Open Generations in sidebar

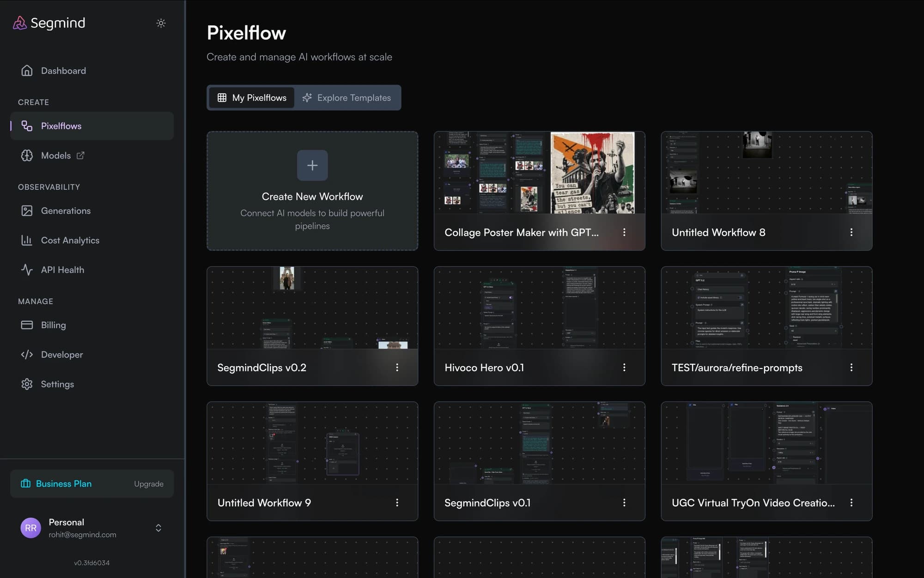click(x=92, y=211)
